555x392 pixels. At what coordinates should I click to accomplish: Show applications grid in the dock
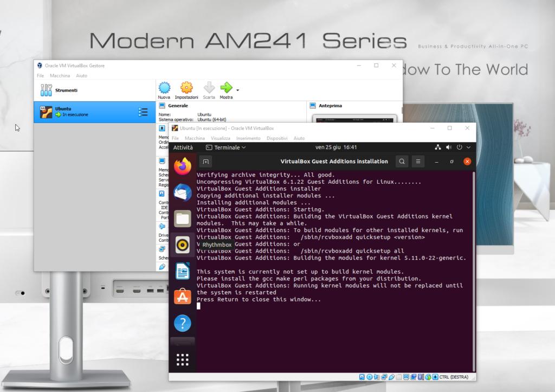pos(183,359)
